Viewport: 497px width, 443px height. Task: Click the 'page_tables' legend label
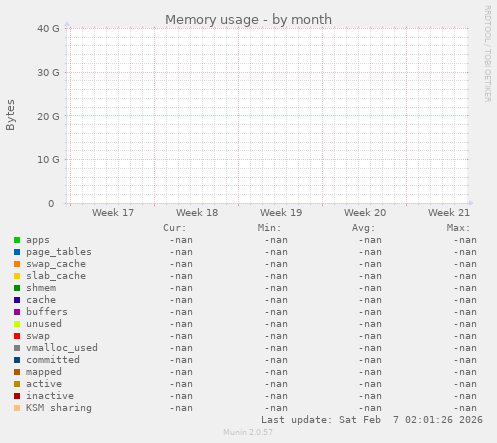click(59, 252)
